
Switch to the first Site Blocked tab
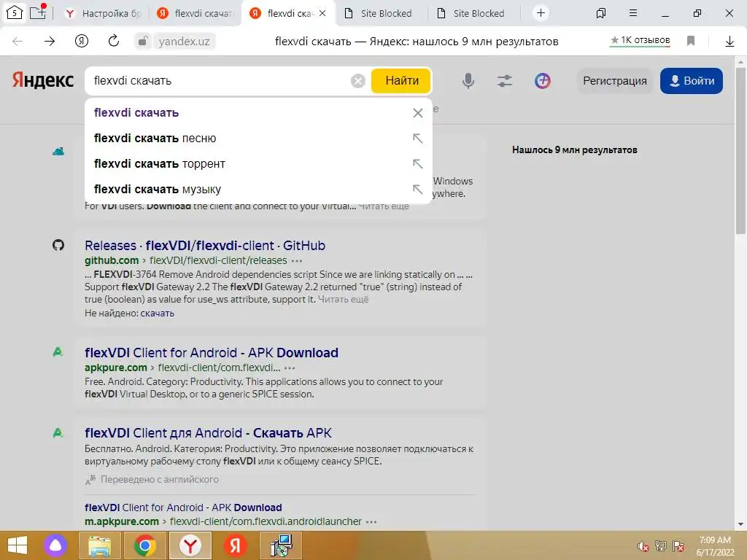pos(379,13)
